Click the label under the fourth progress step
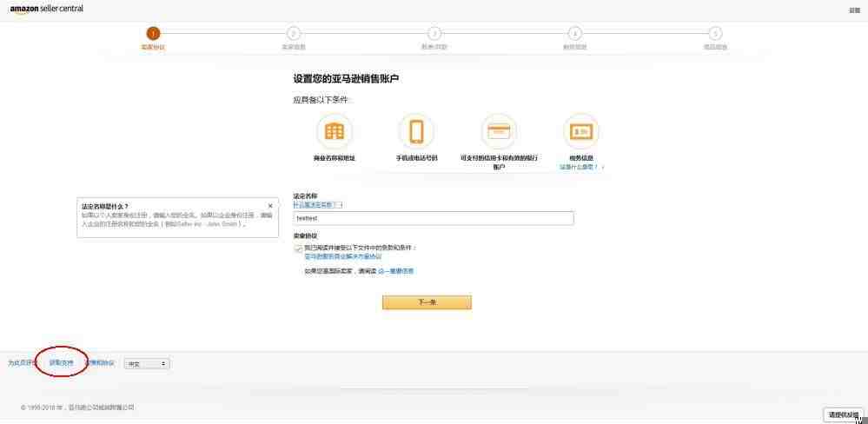The height and width of the screenshot is (424, 868). coord(574,47)
